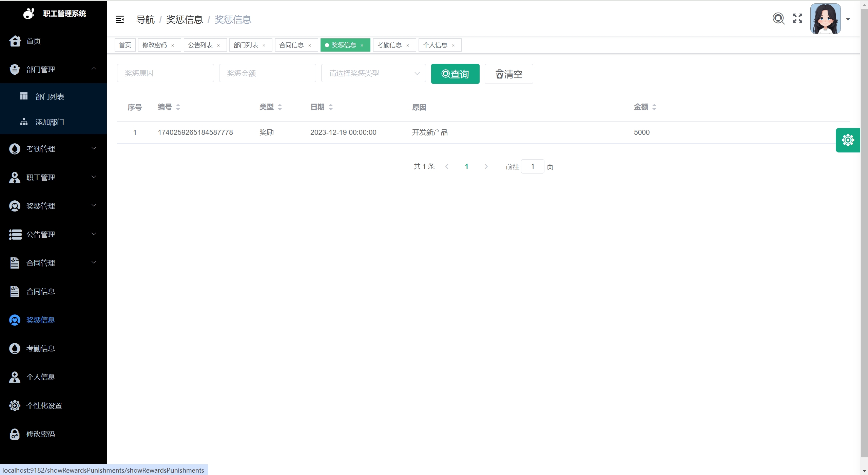Screen dimensions: 868x475
Task: Sort the table by the 编号 column
Action: (178, 107)
